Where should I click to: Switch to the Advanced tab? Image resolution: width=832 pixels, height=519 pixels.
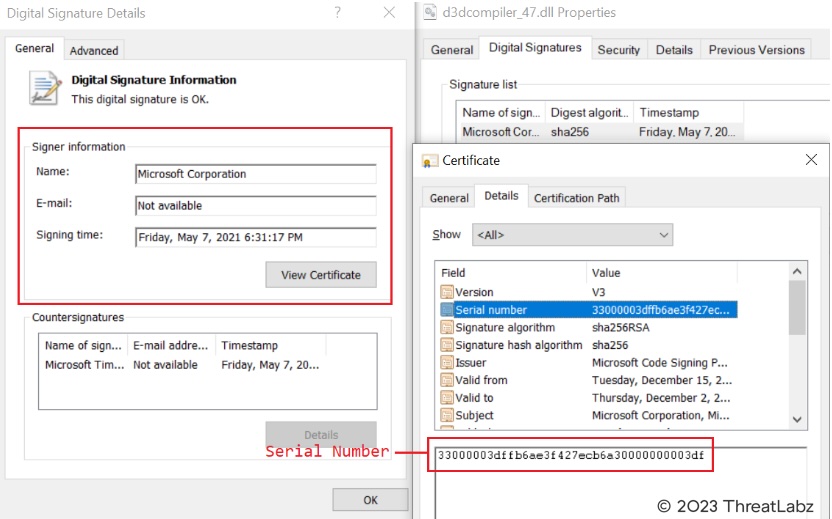click(x=94, y=50)
